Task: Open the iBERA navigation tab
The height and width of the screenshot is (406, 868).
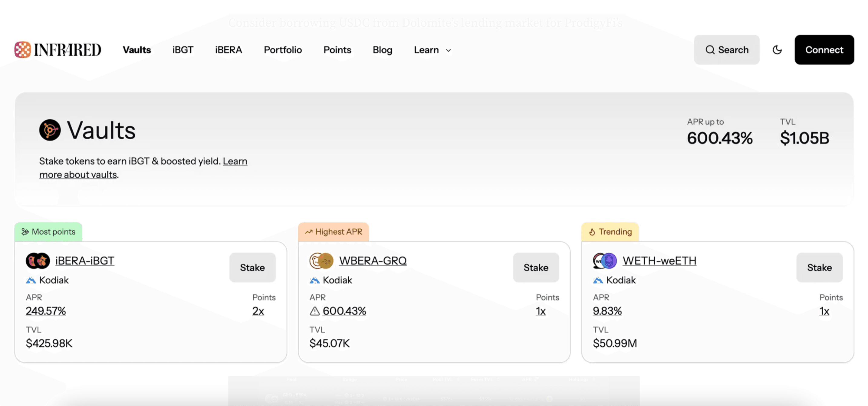Action: 229,50
